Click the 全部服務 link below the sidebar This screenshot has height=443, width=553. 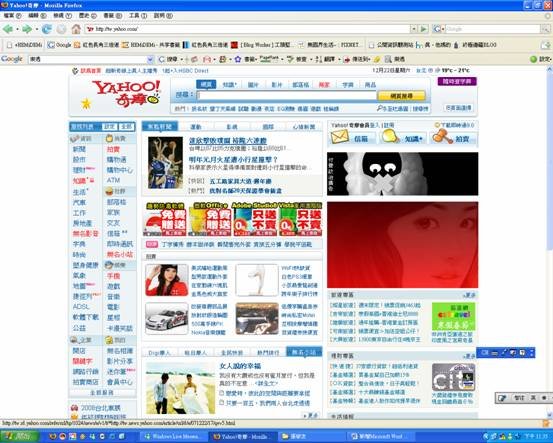pos(102,393)
